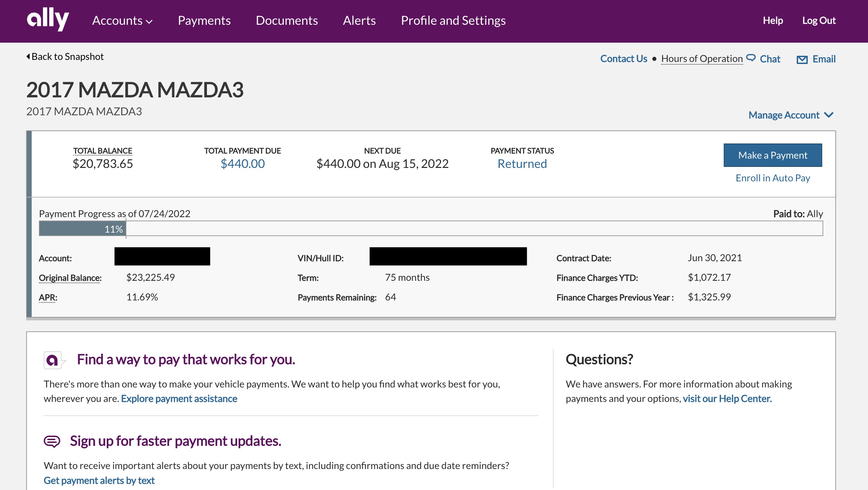
Task: Open the Accounts dropdown menu
Action: pyautogui.click(x=122, y=21)
